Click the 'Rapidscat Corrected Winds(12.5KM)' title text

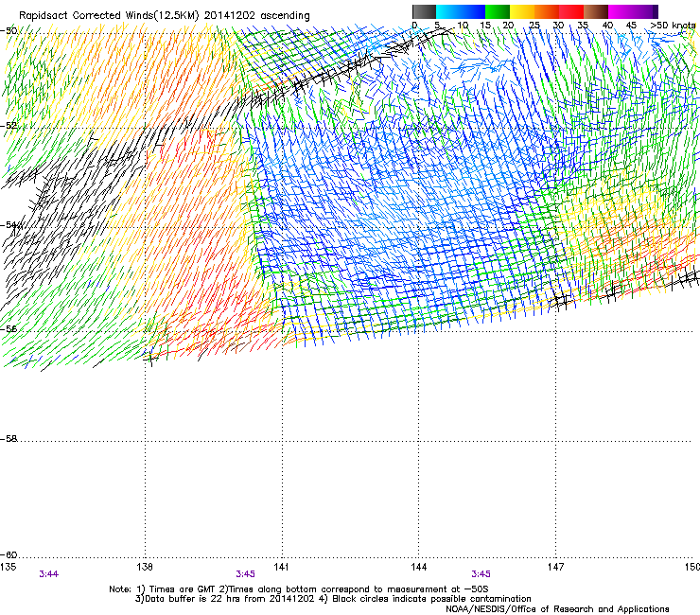point(109,16)
